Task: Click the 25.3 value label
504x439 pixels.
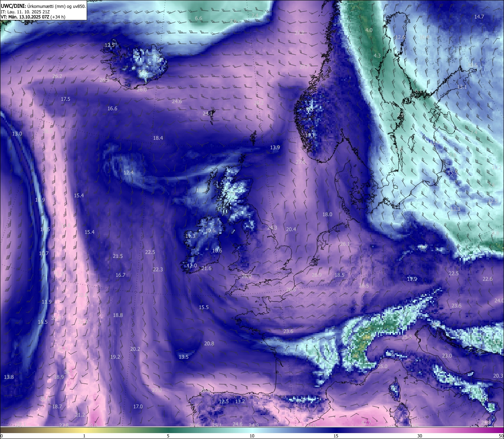Action: pyautogui.click(x=407, y=337)
